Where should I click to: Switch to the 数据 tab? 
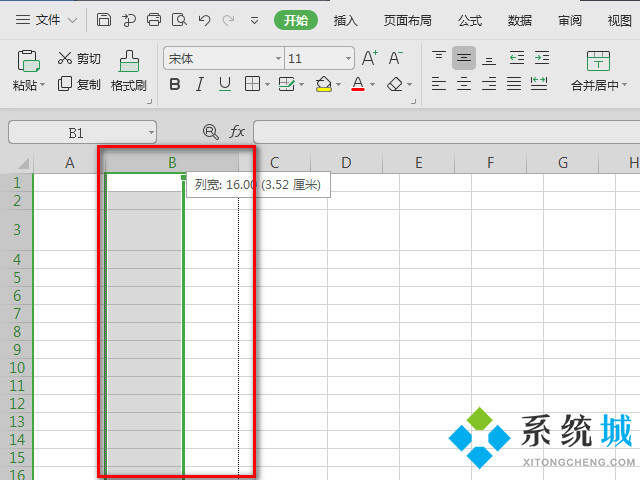point(520,20)
